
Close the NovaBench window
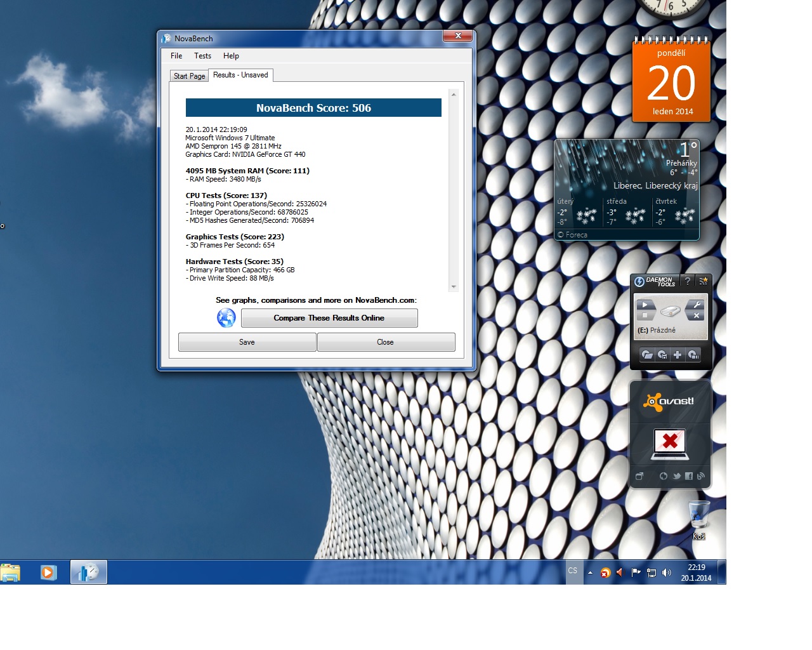point(458,36)
